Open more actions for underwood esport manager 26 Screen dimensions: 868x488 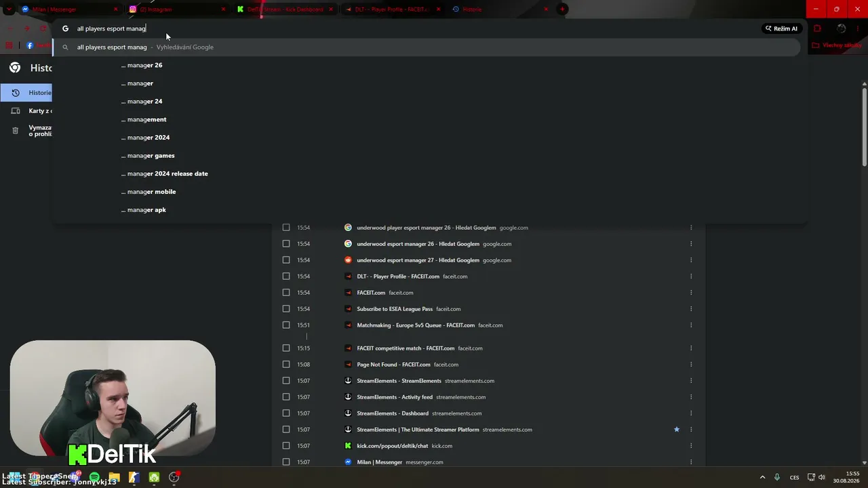coord(691,244)
